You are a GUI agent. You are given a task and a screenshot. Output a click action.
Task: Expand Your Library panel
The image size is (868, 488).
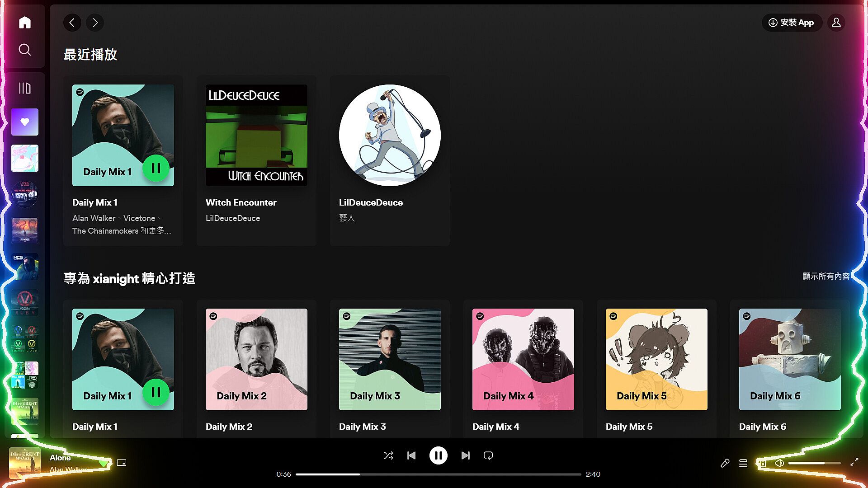coord(25,88)
